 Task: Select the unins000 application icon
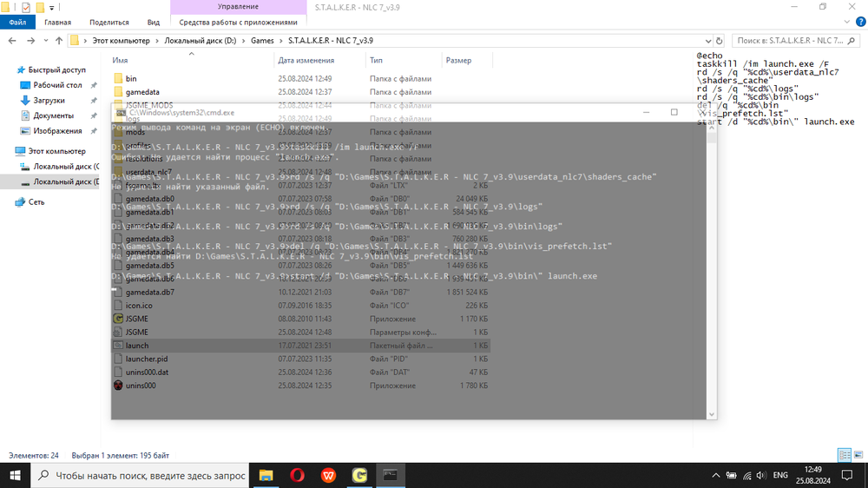coord(118,386)
